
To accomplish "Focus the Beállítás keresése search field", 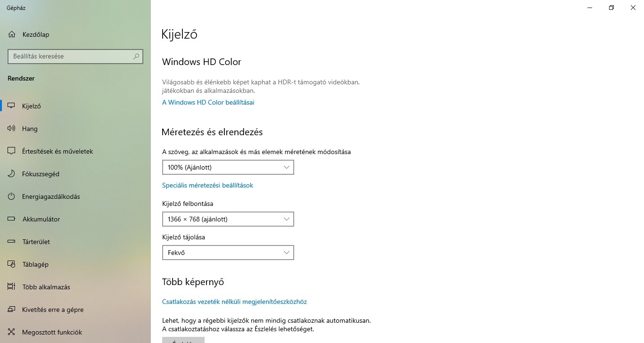I will point(70,56).
